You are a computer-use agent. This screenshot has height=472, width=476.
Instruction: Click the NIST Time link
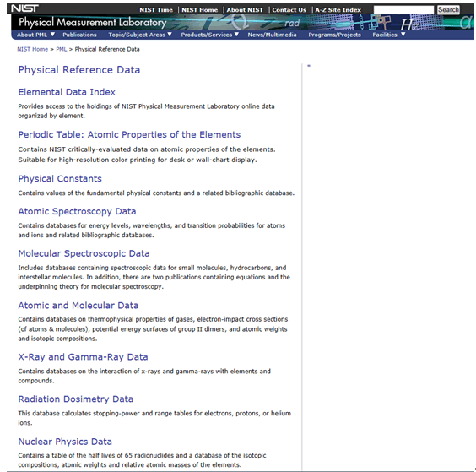coord(156,10)
